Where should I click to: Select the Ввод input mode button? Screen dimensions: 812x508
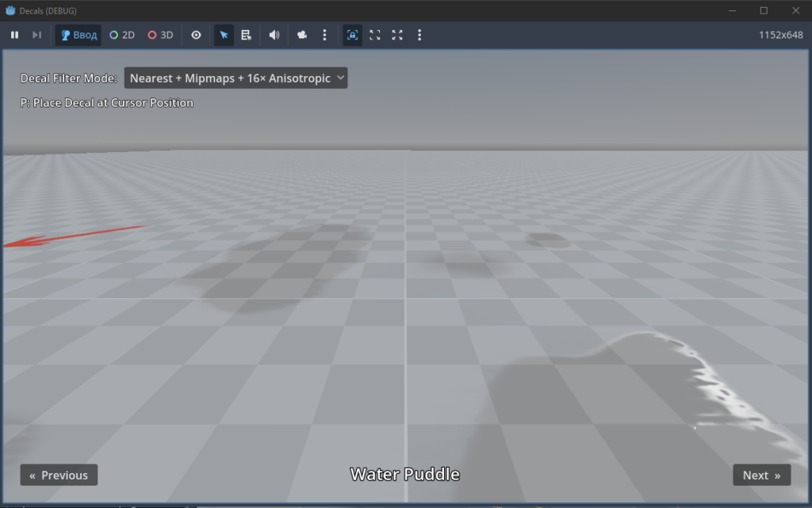79,35
